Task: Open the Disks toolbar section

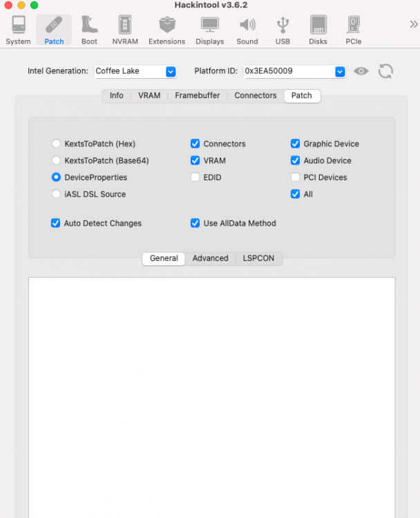Action: 318,30
